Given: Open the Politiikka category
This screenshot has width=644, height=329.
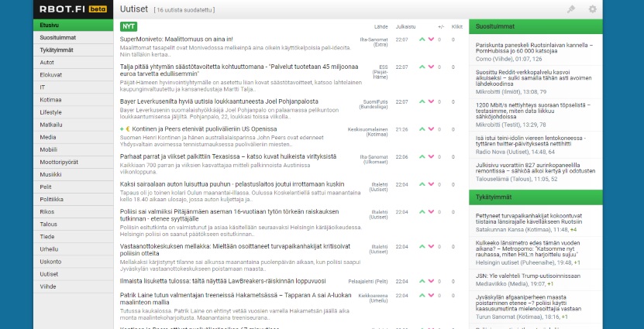Looking at the screenshot, I should [73, 200].
